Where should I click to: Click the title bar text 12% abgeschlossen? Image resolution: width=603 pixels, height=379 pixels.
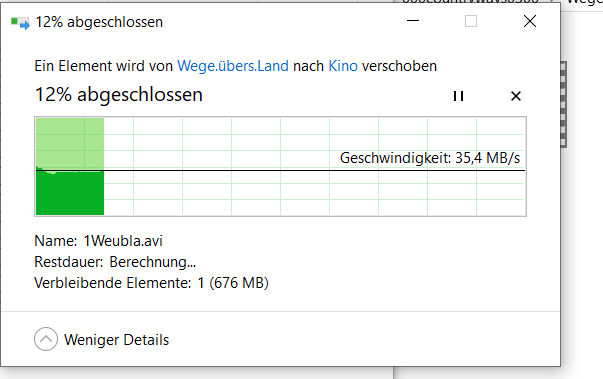(99, 22)
